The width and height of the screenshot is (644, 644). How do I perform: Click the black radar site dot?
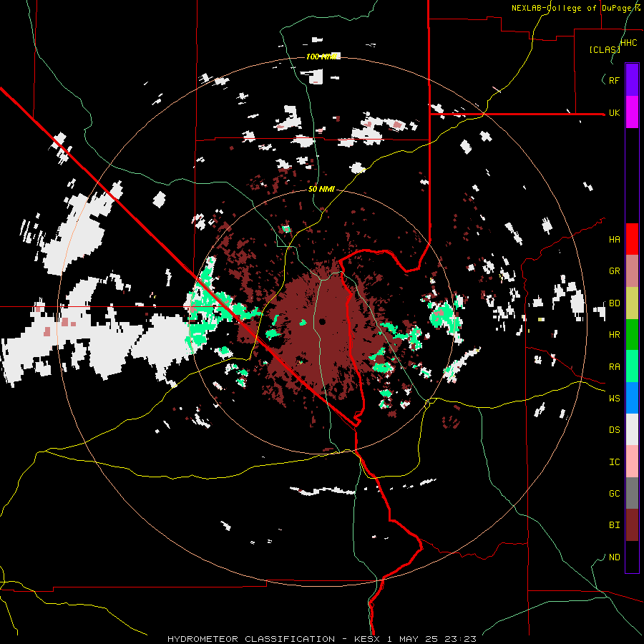click(x=322, y=321)
